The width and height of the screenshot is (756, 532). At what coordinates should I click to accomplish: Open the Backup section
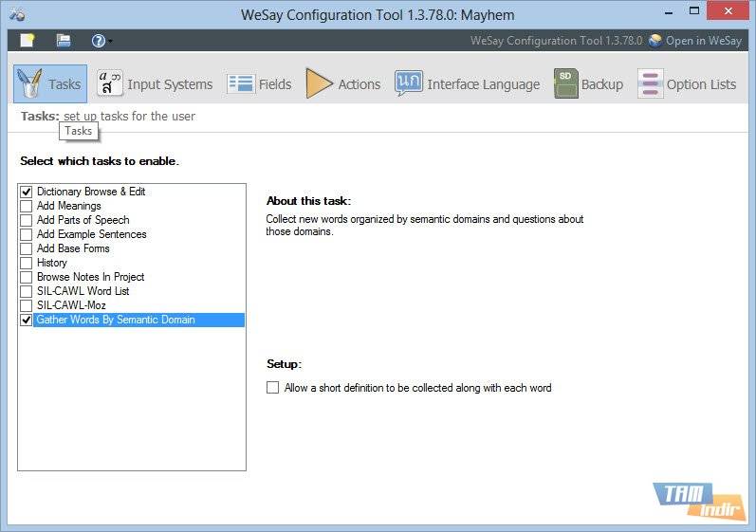589,84
